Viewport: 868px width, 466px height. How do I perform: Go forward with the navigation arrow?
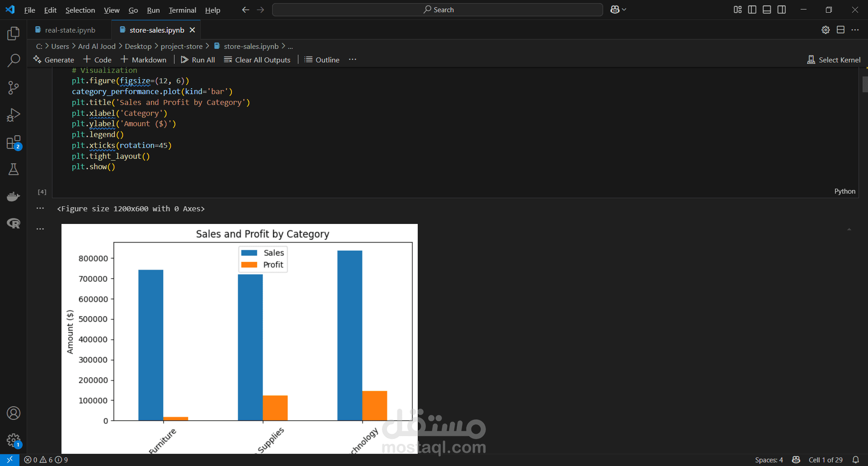click(x=260, y=10)
